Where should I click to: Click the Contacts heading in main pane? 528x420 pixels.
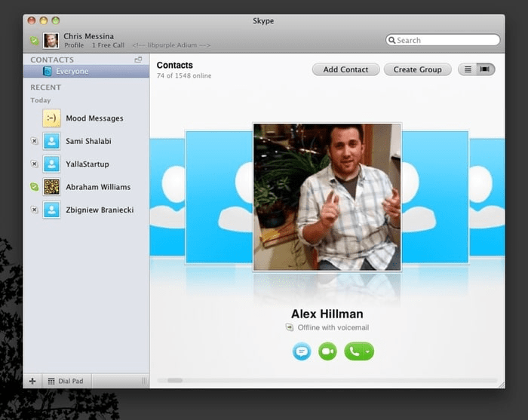pyautogui.click(x=175, y=65)
